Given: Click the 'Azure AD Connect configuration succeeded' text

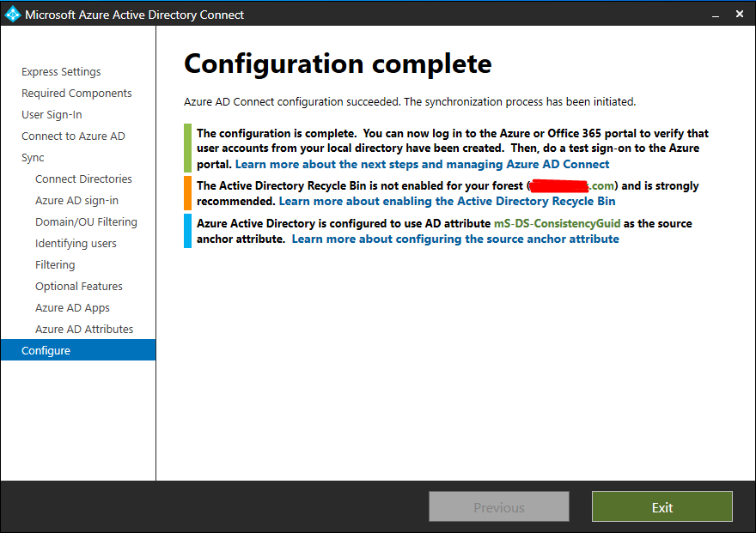Looking at the screenshot, I should tap(291, 102).
